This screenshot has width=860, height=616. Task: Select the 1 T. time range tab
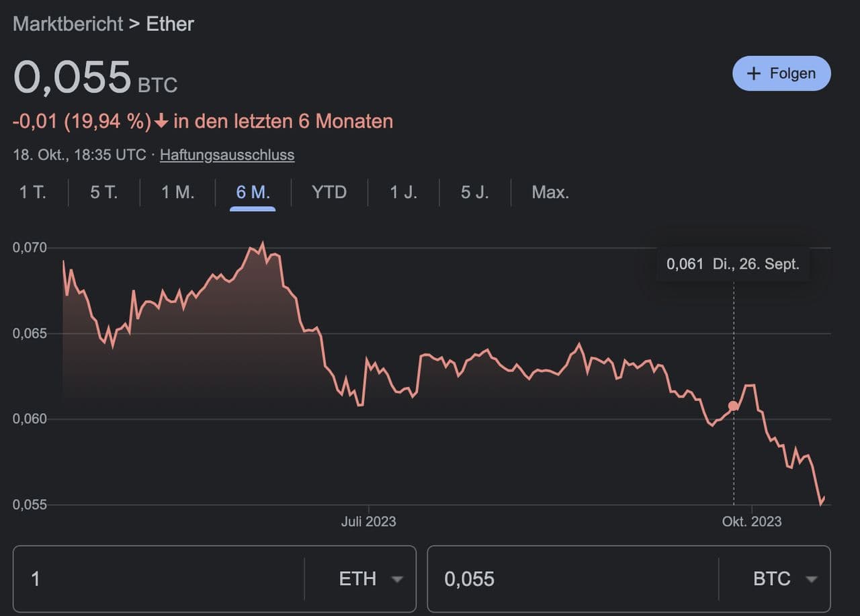tap(32, 193)
